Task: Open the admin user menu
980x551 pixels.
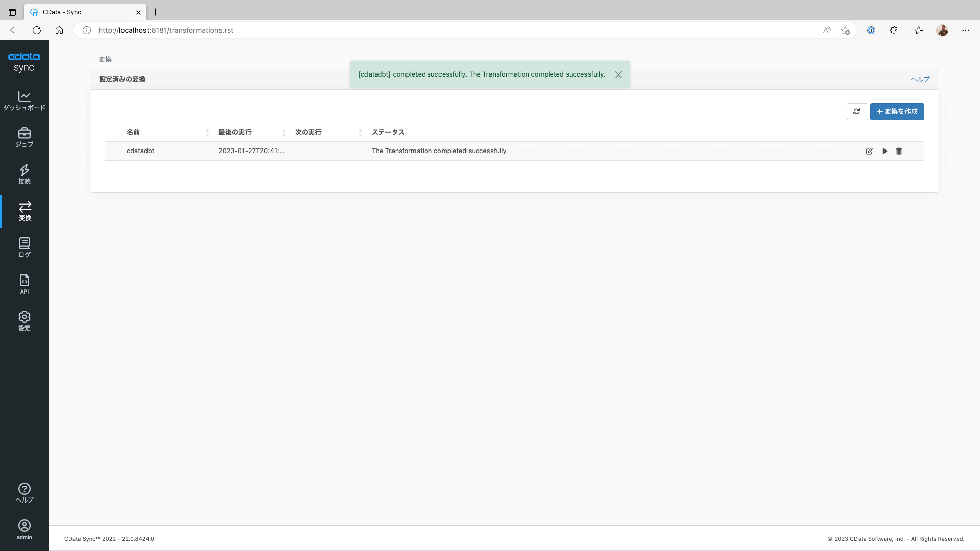Action: point(24,530)
